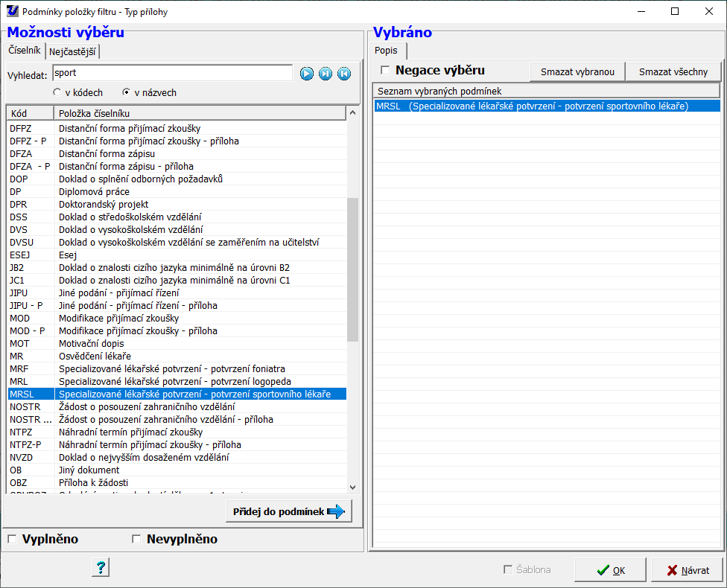Enable the Negace výběru checkbox
The width and height of the screenshot is (727, 588).
(385, 71)
